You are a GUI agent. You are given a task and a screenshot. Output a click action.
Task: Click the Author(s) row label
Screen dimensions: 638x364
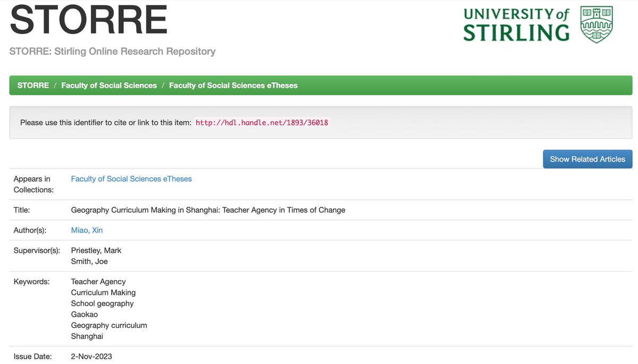click(30, 230)
